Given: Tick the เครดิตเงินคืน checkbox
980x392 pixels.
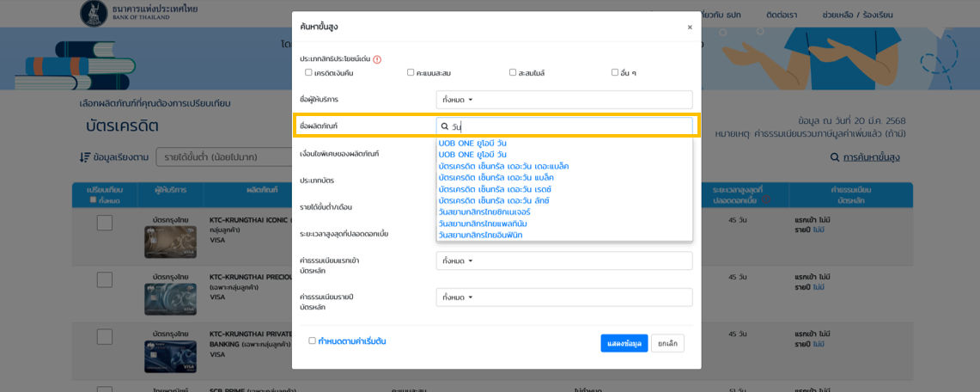Looking at the screenshot, I should [x=308, y=72].
